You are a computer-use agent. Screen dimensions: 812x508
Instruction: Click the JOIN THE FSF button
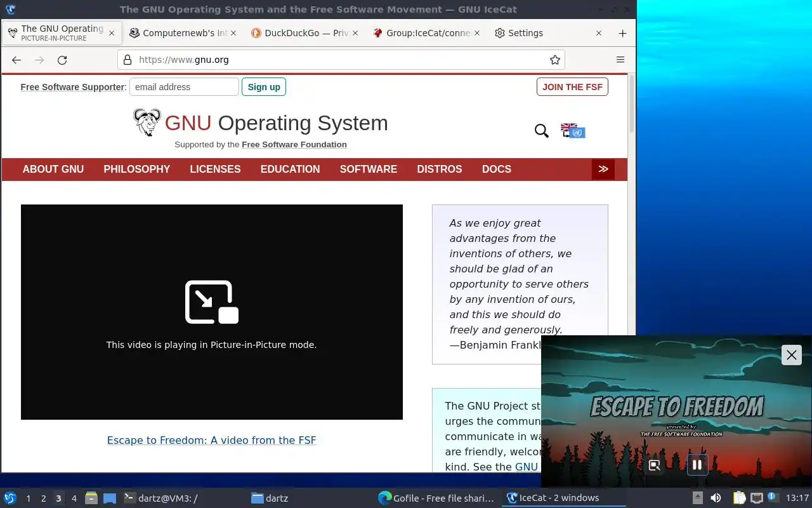coord(572,87)
